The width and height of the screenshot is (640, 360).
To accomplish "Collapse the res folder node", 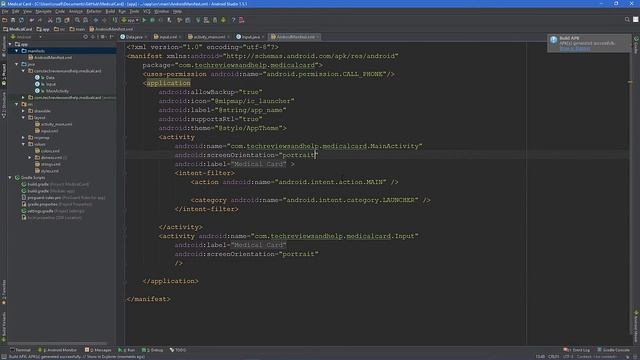I will tap(17, 104).
